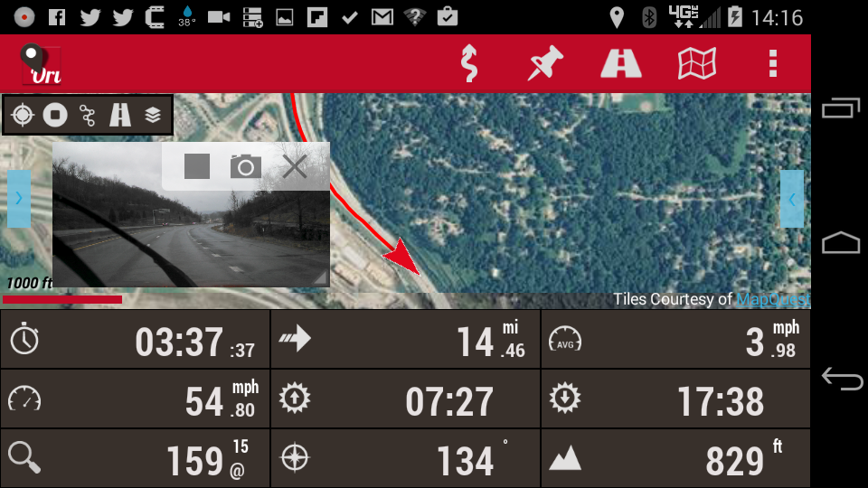
Task: Tap the elapsed time 03:37 tile
Action: (x=135, y=339)
